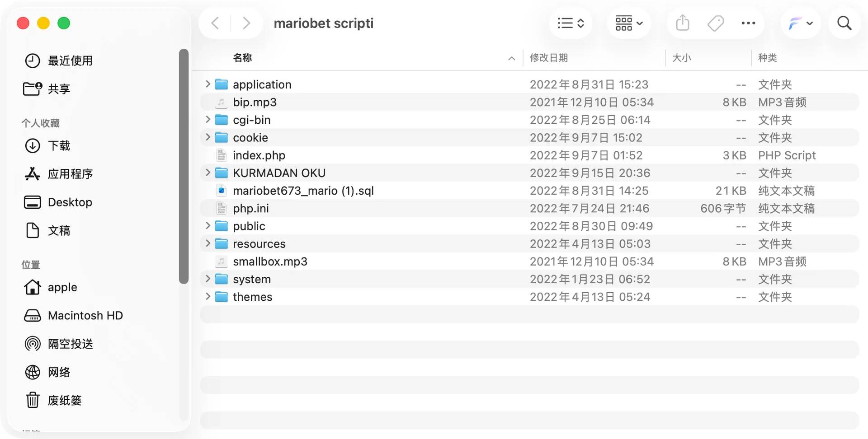Sort by 名称 column header
868x439 pixels.
tap(243, 58)
